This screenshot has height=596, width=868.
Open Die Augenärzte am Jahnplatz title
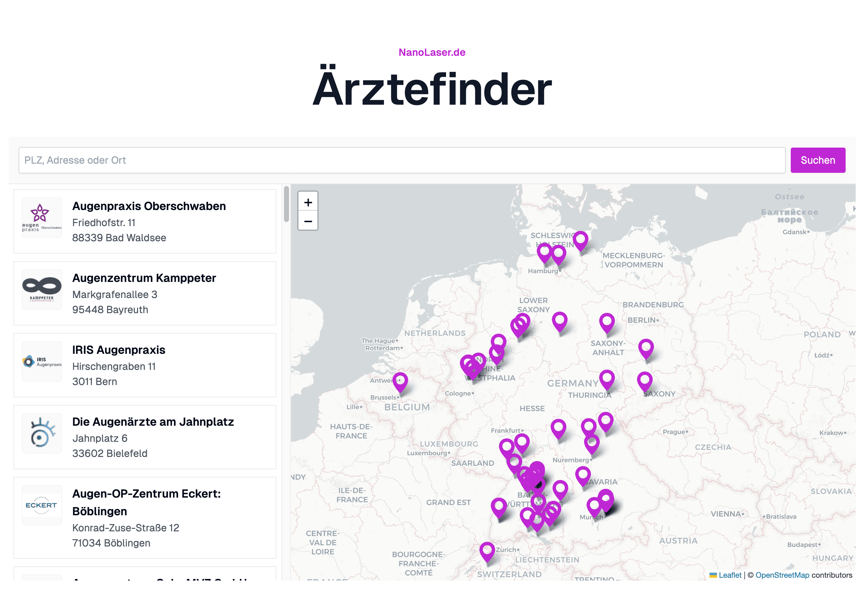153,422
